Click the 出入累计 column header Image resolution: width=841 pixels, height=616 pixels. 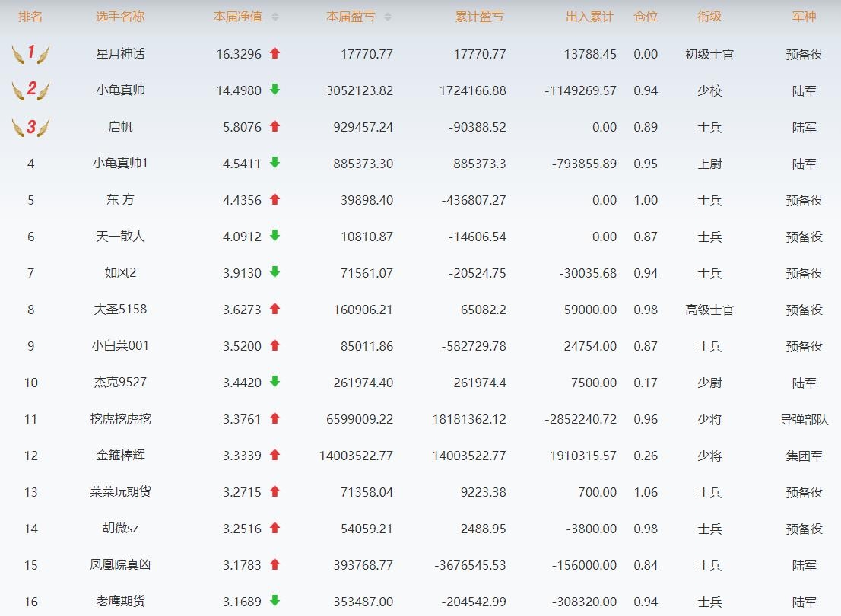[x=589, y=17]
